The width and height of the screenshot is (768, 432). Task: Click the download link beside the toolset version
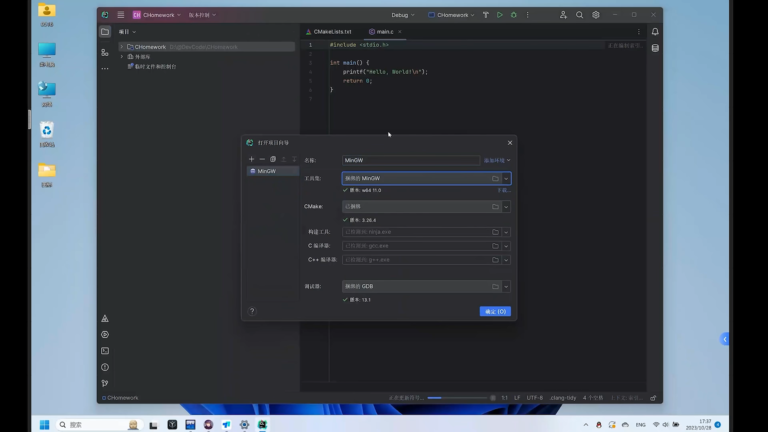pyautogui.click(x=504, y=191)
